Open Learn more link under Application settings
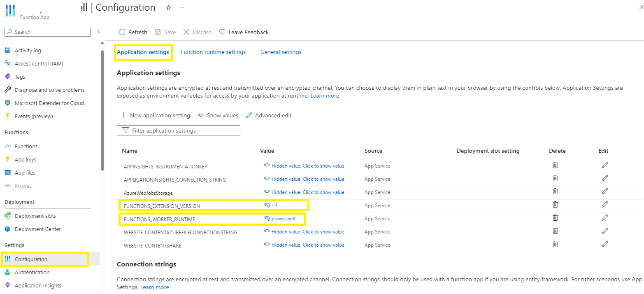The image size is (644, 294). click(x=325, y=96)
